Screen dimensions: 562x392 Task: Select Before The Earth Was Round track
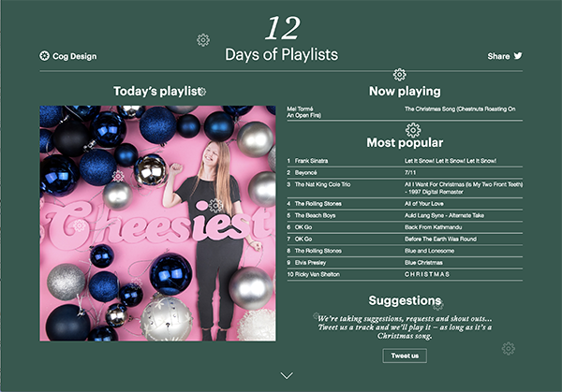pyautogui.click(x=440, y=240)
